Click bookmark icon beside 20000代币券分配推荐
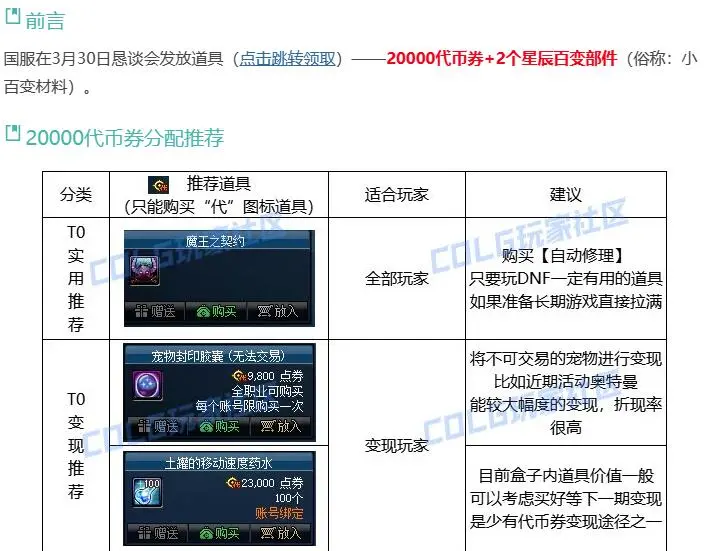 coord(13,133)
